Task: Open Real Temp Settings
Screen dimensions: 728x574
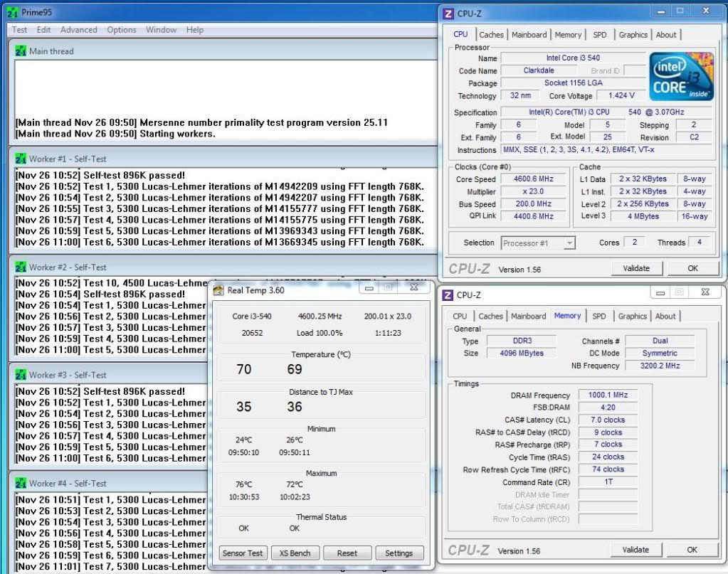Action: (x=399, y=553)
